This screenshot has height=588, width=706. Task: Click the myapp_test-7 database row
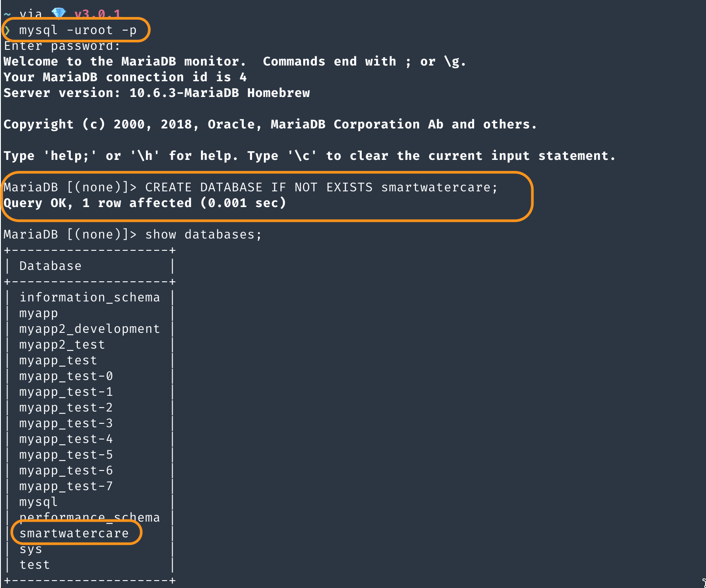coord(66,486)
